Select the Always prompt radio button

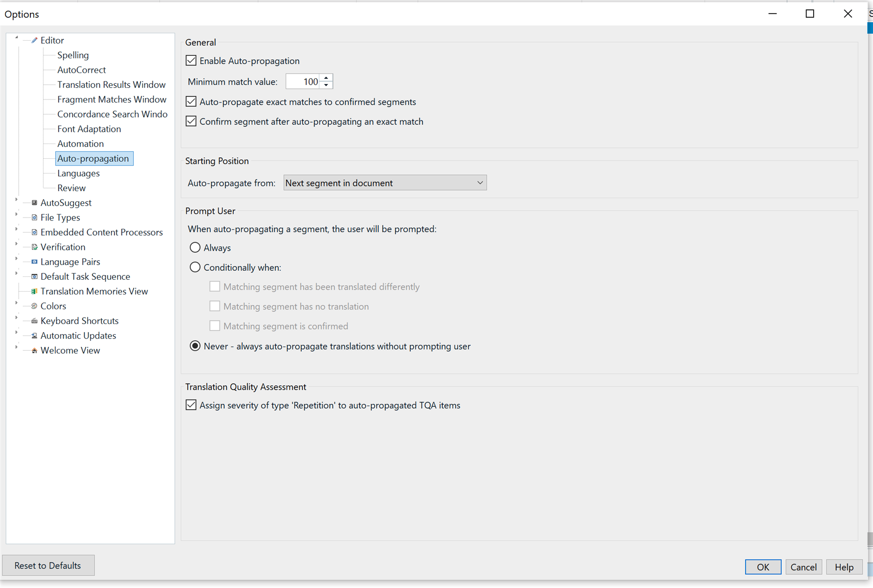click(x=195, y=247)
